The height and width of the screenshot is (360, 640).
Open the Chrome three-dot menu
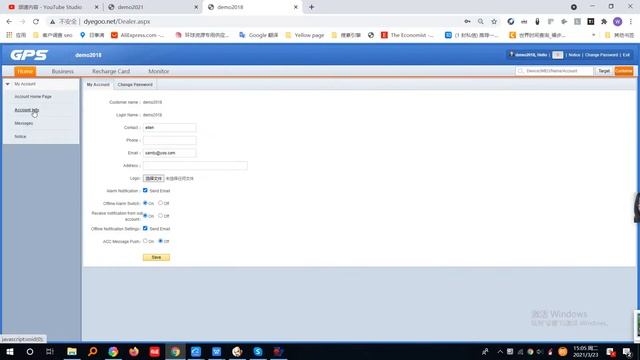(x=631, y=21)
